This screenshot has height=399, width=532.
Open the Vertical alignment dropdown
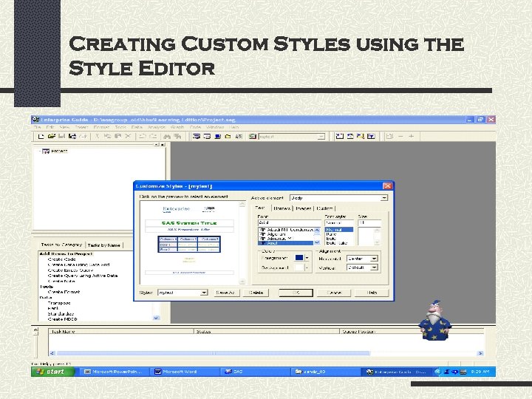point(374,267)
